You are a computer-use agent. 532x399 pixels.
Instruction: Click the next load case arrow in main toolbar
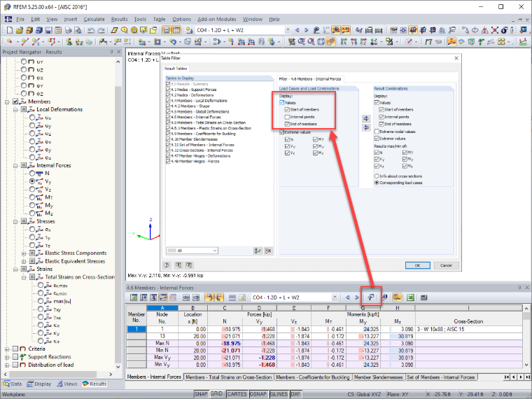(x=307, y=30)
